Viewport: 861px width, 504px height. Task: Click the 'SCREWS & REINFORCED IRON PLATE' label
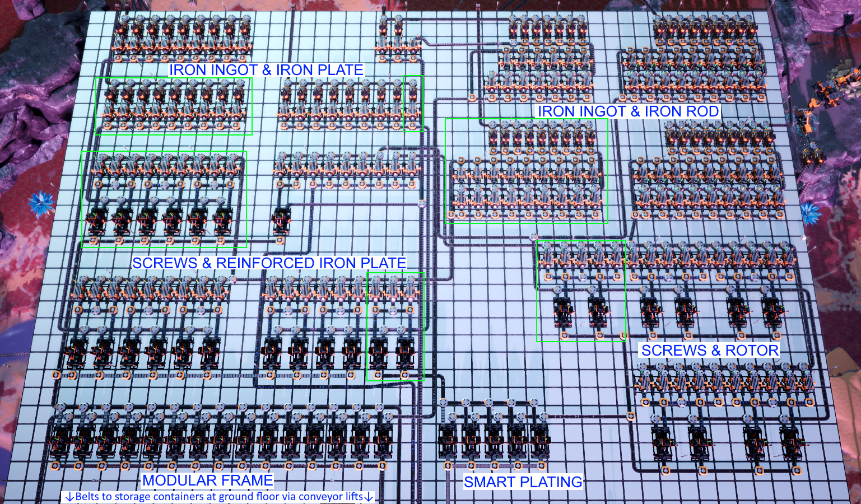pos(269,263)
